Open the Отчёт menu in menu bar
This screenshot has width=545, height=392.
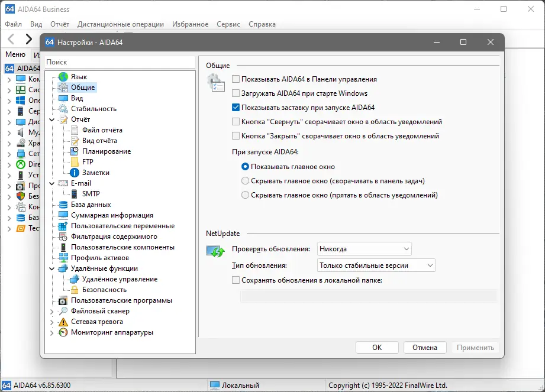(x=59, y=24)
